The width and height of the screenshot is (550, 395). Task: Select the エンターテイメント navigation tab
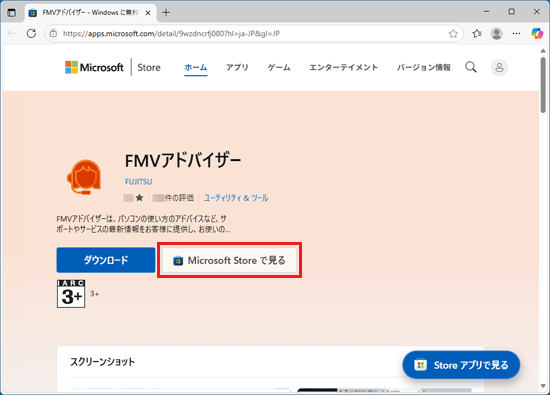343,67
